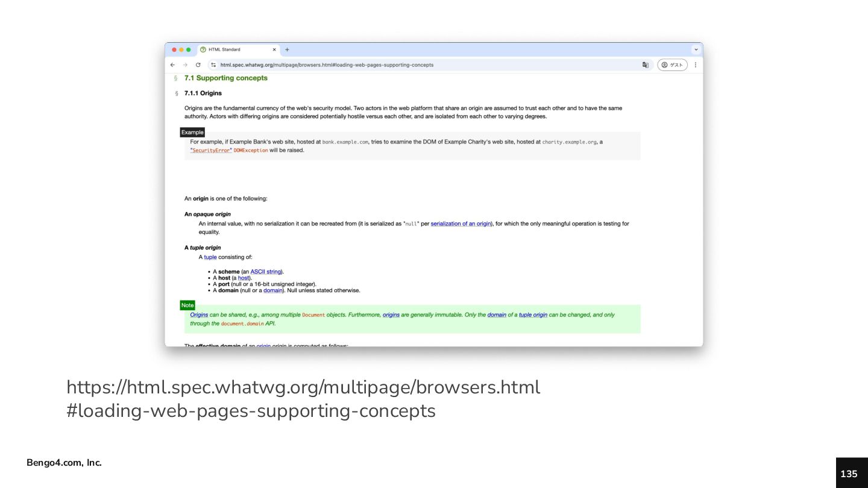Click the favicon on HTML Standard tab

[203, 49]
